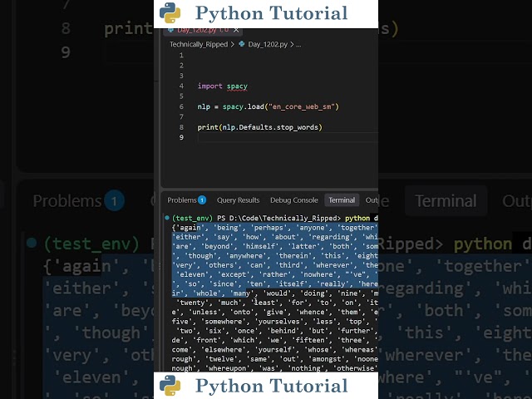Image resolution: width=532 pixels, height=399 pixels.
Task: Click 'somewhere' in terminal output
Action: pos(225,322)
